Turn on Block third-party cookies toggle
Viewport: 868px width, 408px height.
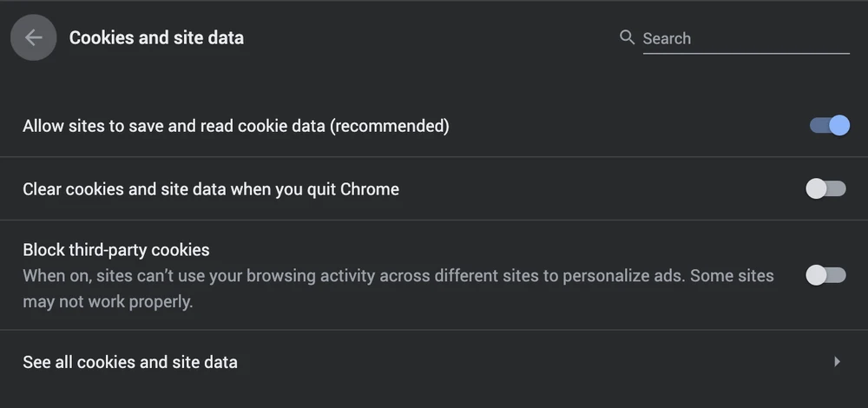(x=825, y=275)
